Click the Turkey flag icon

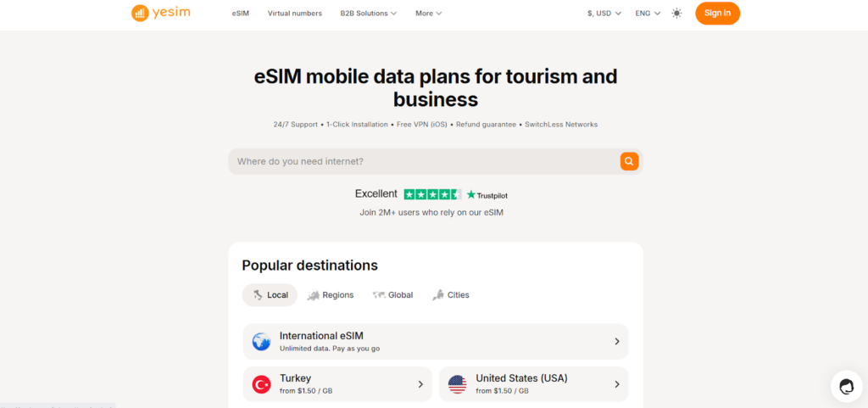(262, 384)
